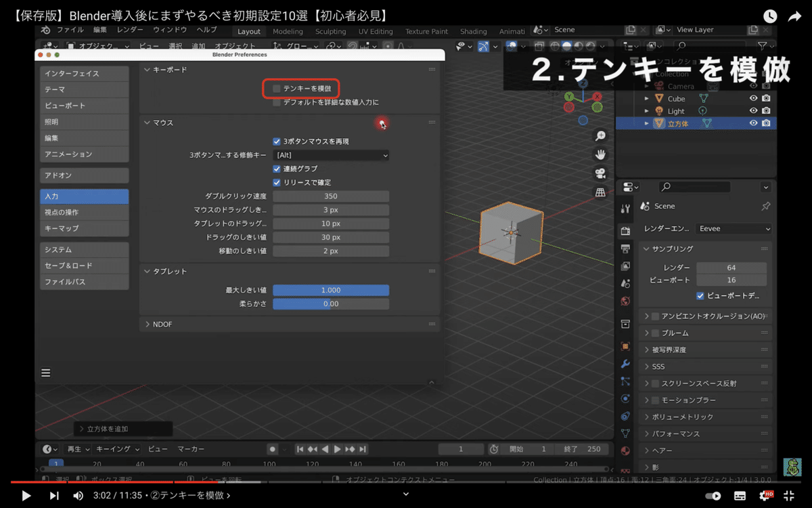The image size is (812, 508).
Task: Open レンダーエンジン Eevee dropdown
Action: coord(734,229)
